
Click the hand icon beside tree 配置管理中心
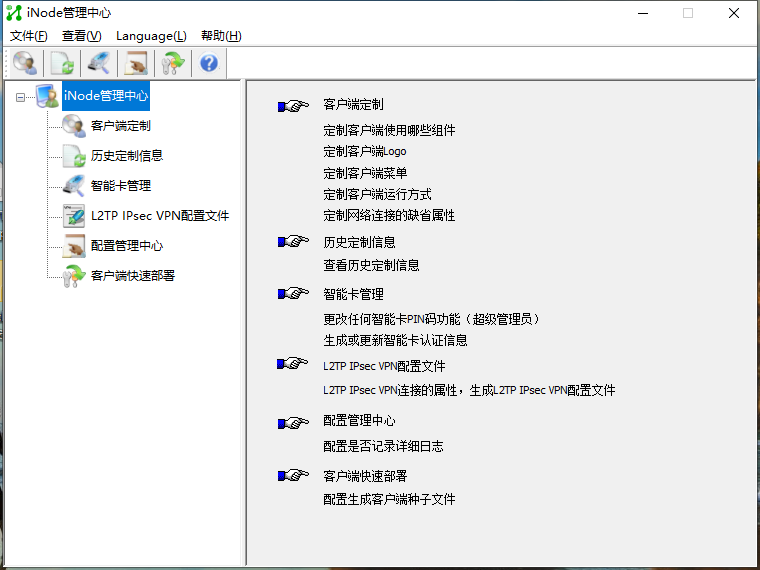click(74, 246)
